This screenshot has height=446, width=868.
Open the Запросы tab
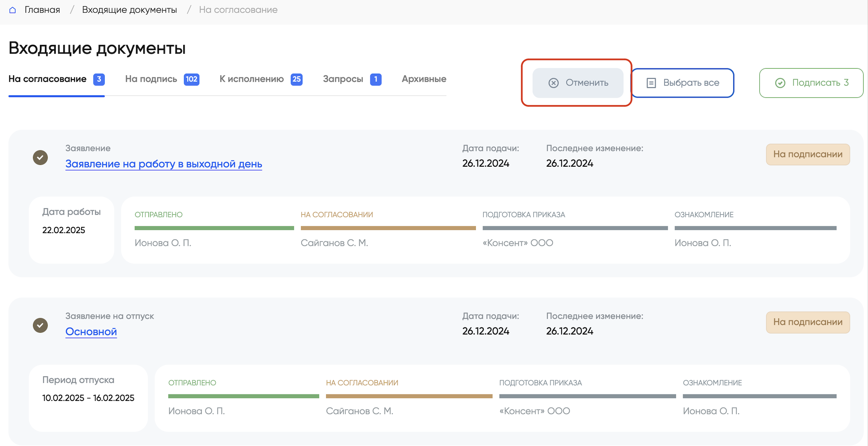point(343,79)
